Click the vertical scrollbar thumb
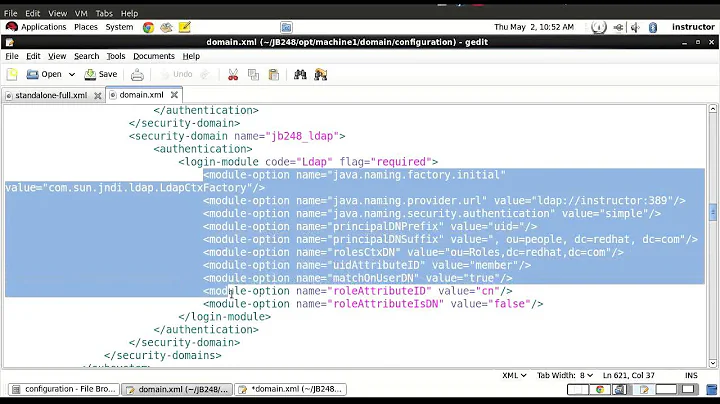Screen dimensions: 720x404 tap(713, 212)
